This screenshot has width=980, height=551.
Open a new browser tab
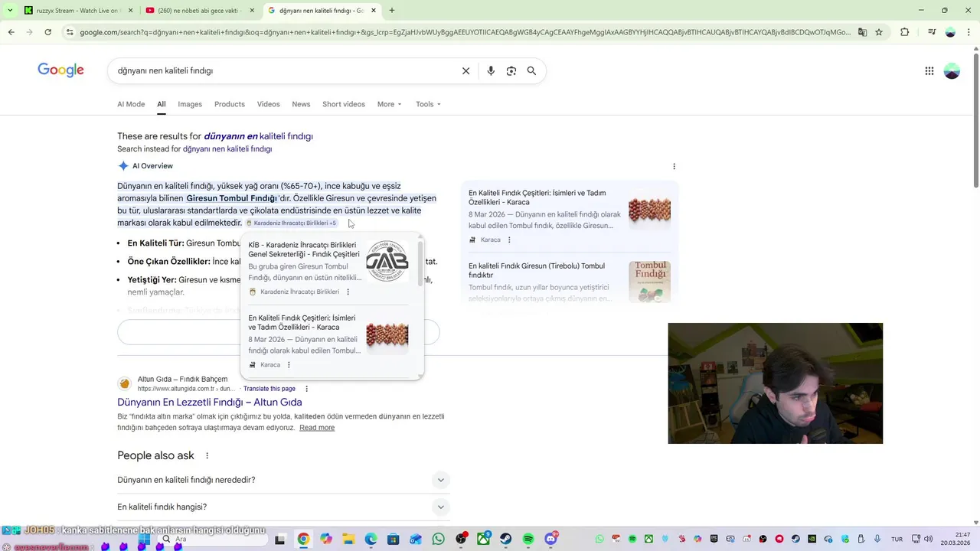coord(391,11)
